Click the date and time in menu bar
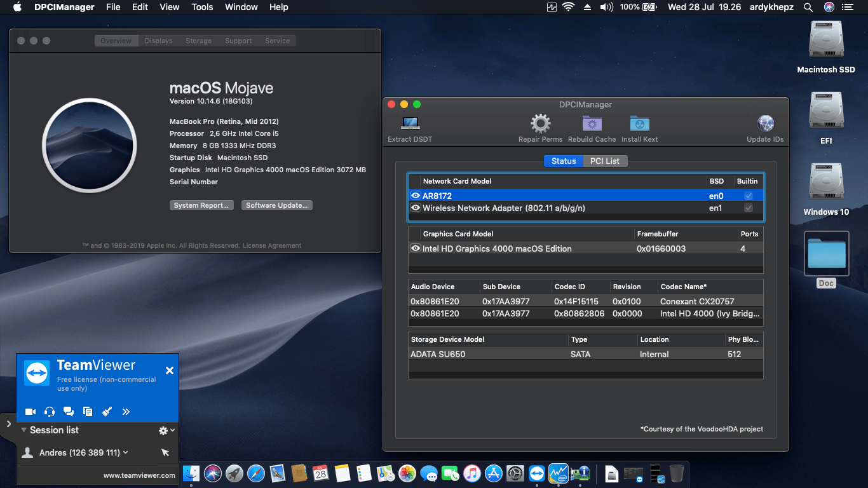868x488 pixels. [704, 7]
